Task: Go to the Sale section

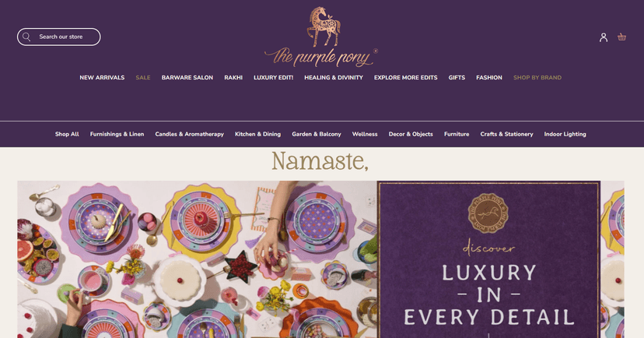Action: (x=143, y=77)
